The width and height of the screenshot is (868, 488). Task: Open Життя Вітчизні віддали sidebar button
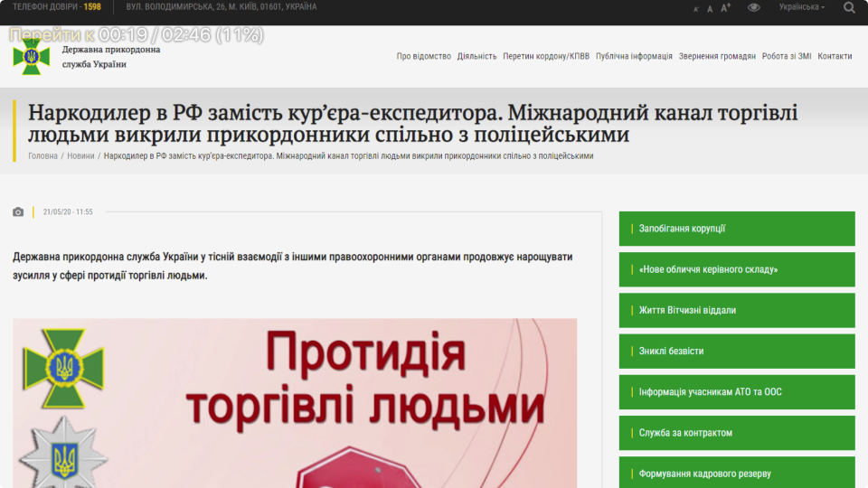point(737,310)
